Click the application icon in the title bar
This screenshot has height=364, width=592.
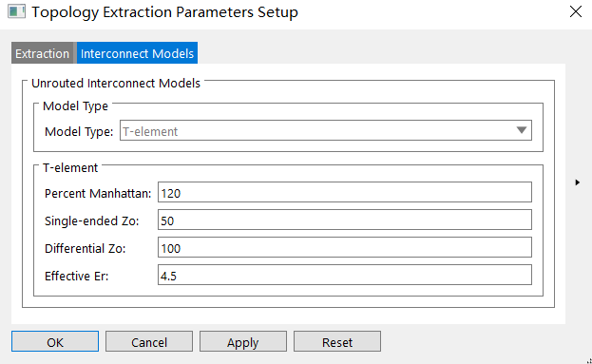[16, 11]
